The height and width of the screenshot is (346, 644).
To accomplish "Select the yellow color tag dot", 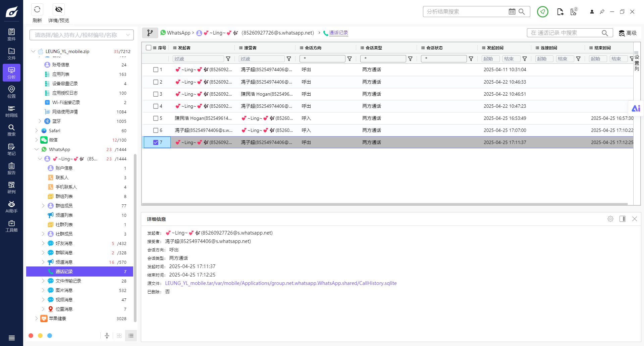I will tap(40, 336).
